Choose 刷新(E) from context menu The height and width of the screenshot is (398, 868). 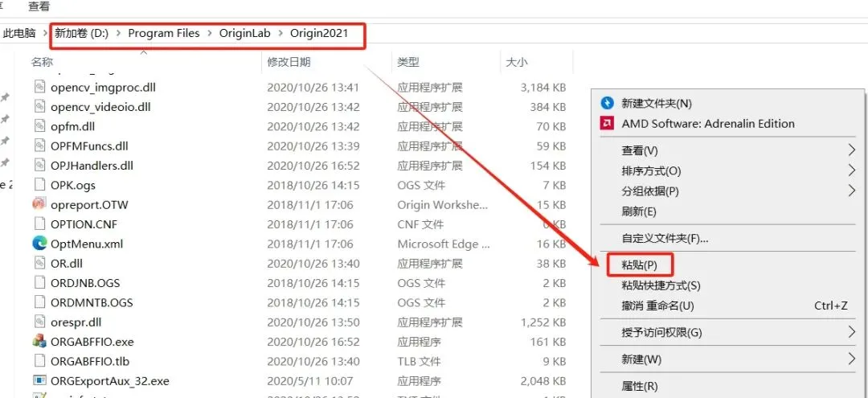tap(639, 211)
